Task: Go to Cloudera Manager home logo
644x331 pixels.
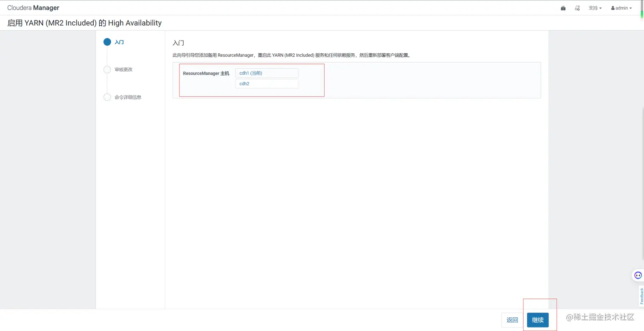Action: 33,8
